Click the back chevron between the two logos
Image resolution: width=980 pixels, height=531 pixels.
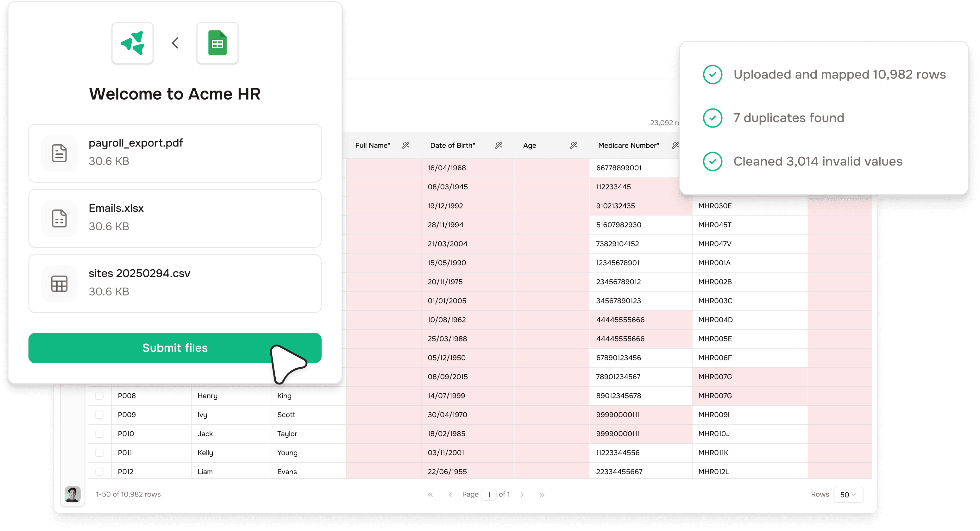(x=175, y=43)
